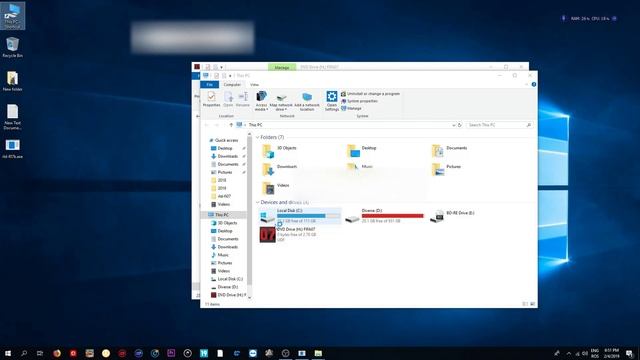Click the taskbar search magnifier icon
This screenshot has width=640, height=360.
(x=24, y=353)
